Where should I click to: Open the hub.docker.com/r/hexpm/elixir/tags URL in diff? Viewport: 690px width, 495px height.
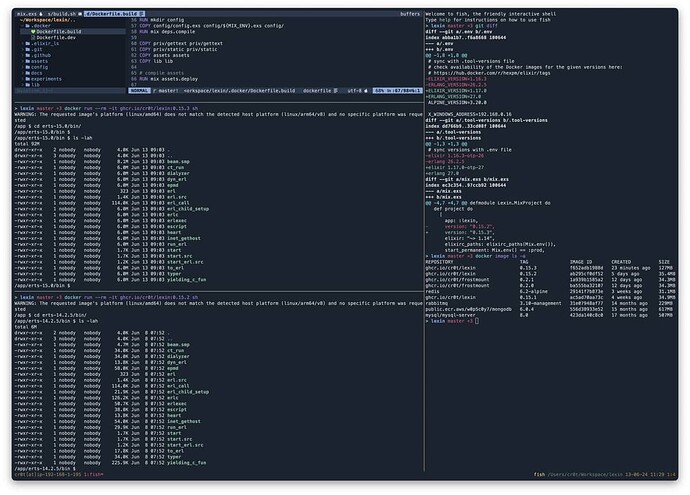pyautogui.click(x=492, y=73)
